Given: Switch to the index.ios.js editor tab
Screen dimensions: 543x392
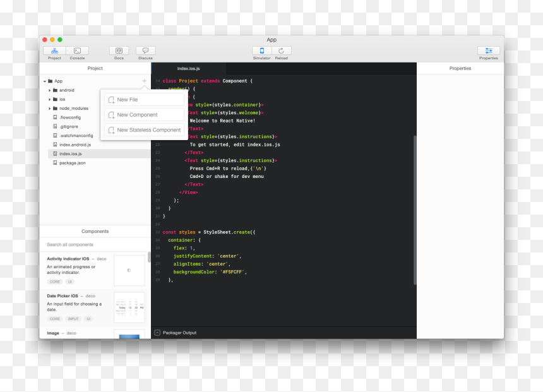Looking at the screenshot, I should tap(189, 69).
